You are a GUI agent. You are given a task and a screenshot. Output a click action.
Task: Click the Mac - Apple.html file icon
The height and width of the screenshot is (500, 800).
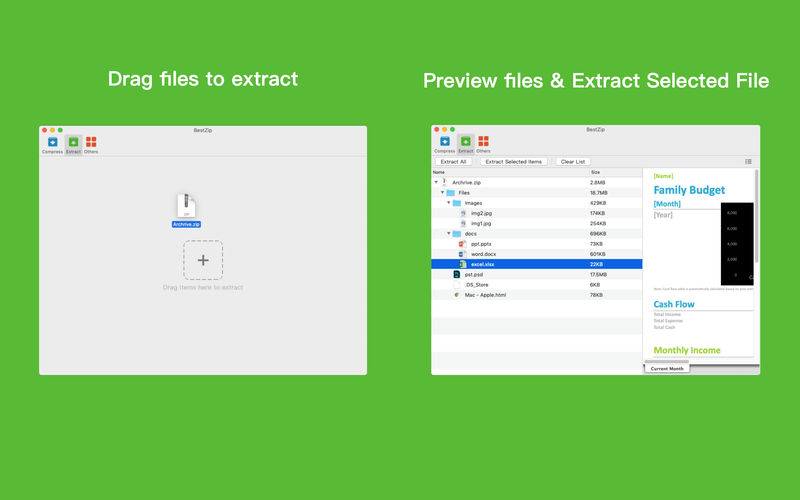click(x=457, y=295)
